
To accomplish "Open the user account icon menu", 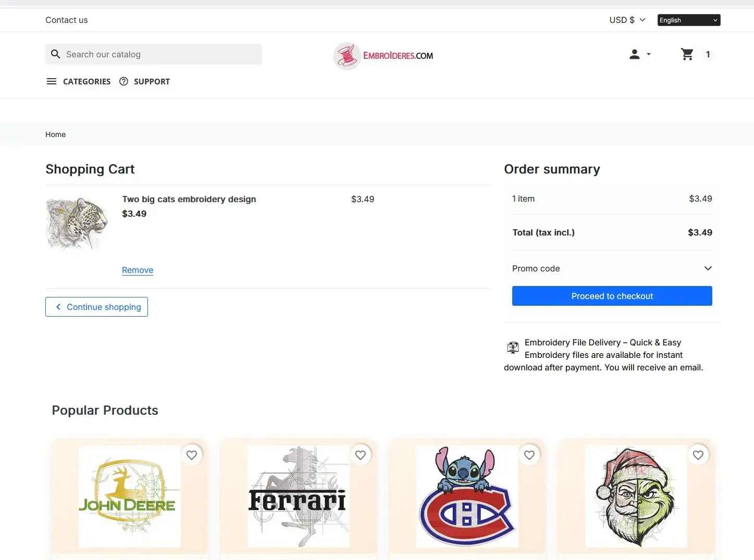I will pyautogui.click(x=639, y=54).
